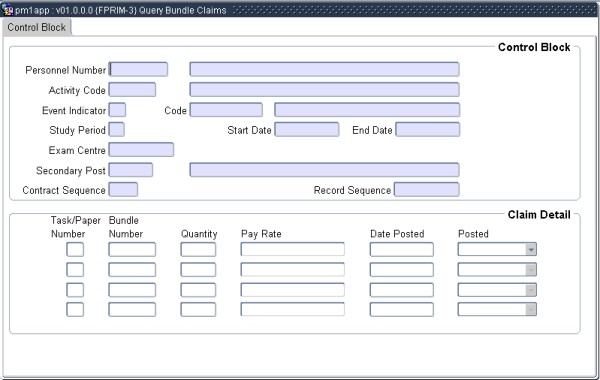Image resolution: width=600 pixels, height=380 pixels.
Task: Focus first row Quantity field
Action: (x=198, y=250)
